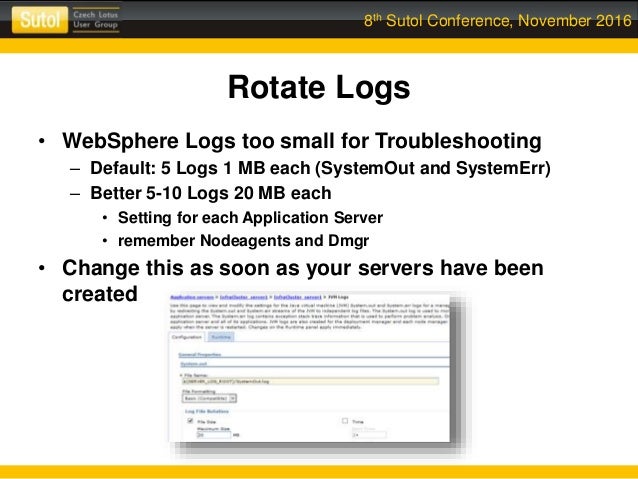Click the 'JVM Logs' breadcrumb text
The width and height of the screenshot is (638, 479).
tap(338, 297)
